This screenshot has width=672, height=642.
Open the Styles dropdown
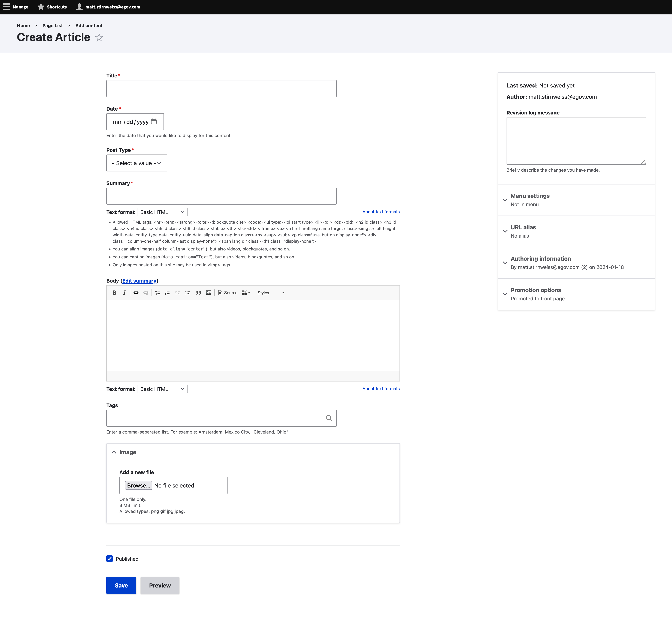pos(271,293)
